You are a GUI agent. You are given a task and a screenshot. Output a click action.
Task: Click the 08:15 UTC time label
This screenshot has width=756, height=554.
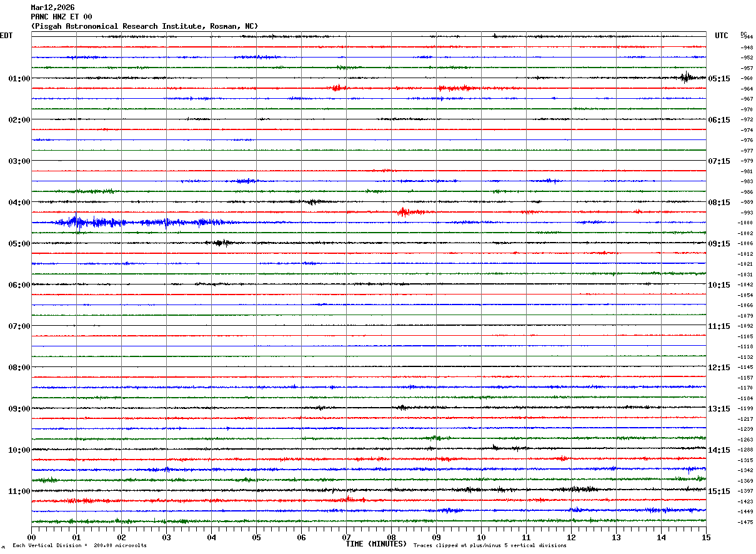(720, 203)
